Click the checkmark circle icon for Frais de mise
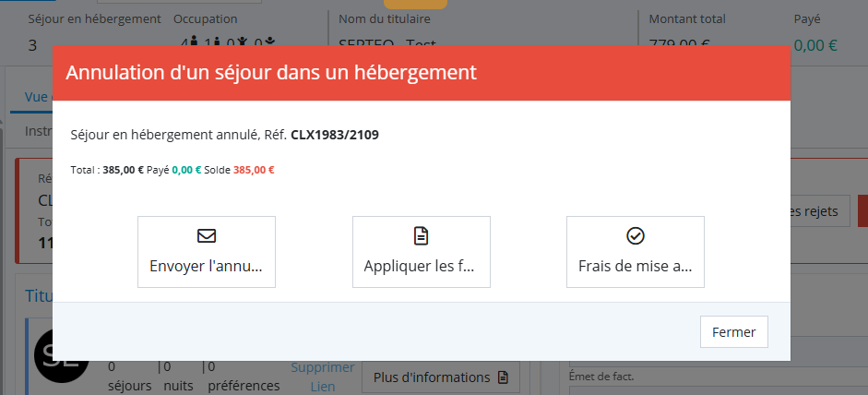 635,235
